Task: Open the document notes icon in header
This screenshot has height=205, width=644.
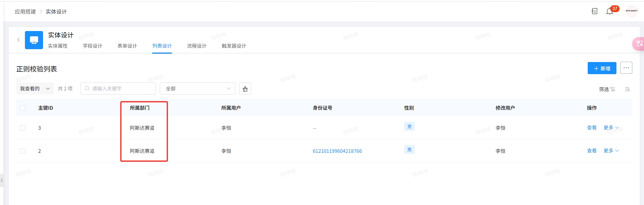Action: [595, 11]
